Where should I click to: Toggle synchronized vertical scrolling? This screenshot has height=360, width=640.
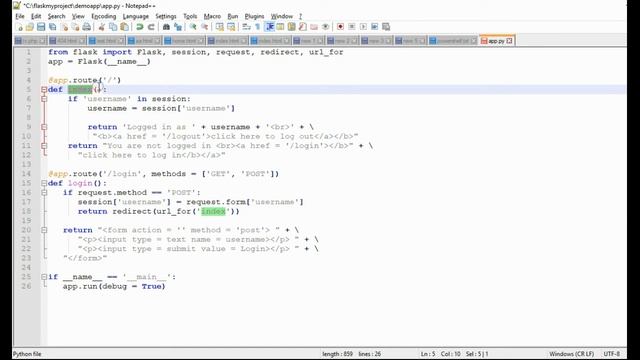[x=220, y=27]
